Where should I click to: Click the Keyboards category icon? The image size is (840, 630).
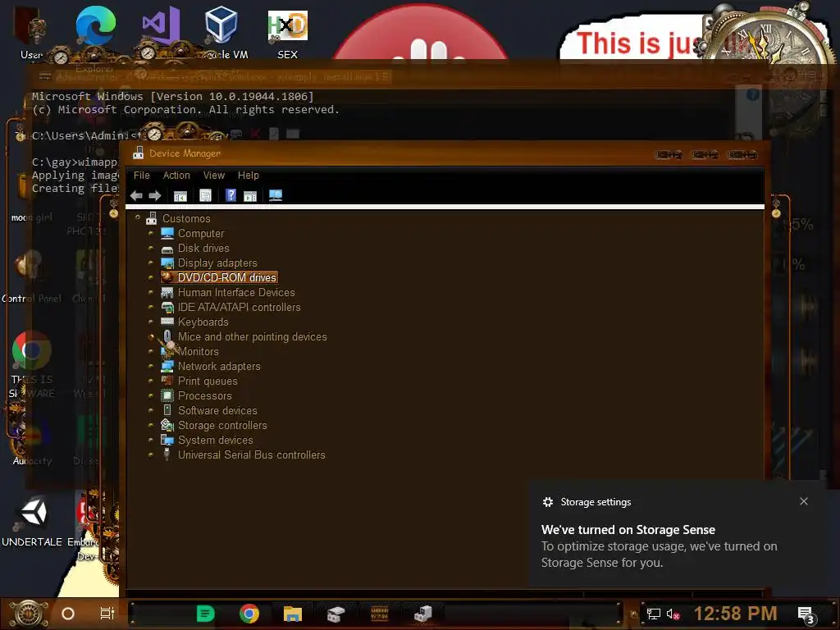pos(167,322)
